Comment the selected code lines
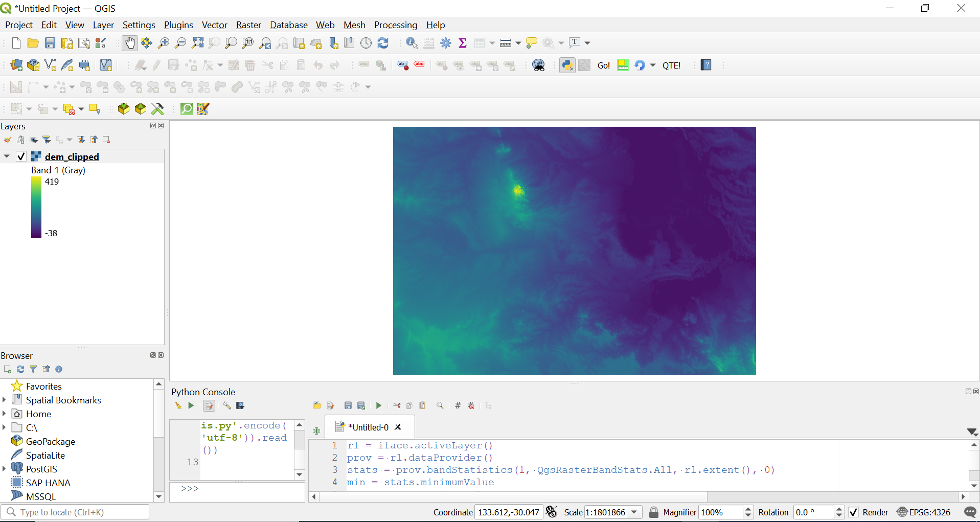This screenshot has height=522, width=980. tap(458, 405)
